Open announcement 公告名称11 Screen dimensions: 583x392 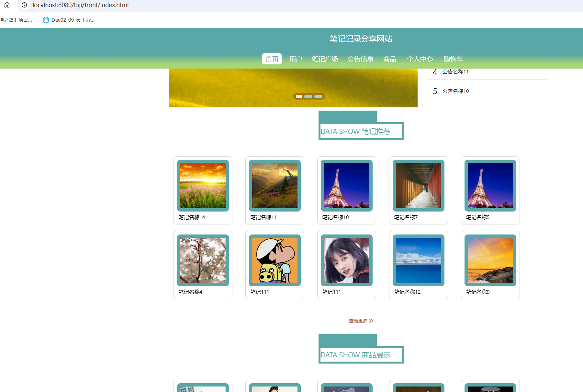pos(455,71)
